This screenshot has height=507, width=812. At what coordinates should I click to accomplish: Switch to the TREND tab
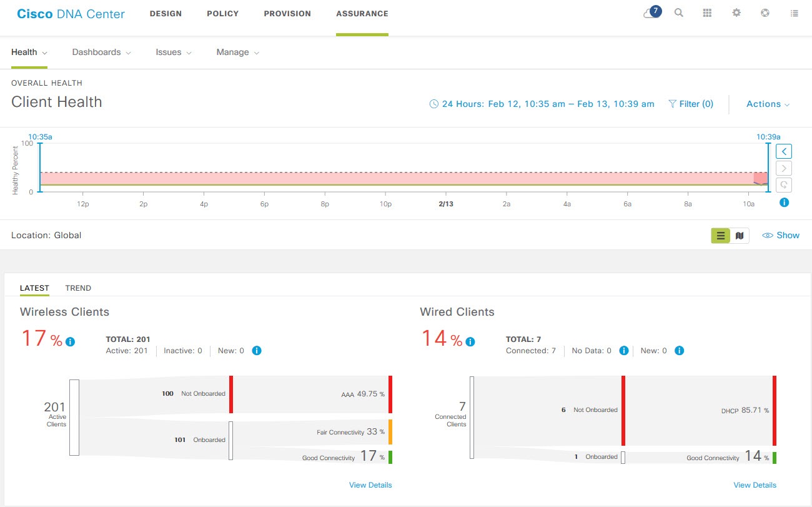[78, 288]
